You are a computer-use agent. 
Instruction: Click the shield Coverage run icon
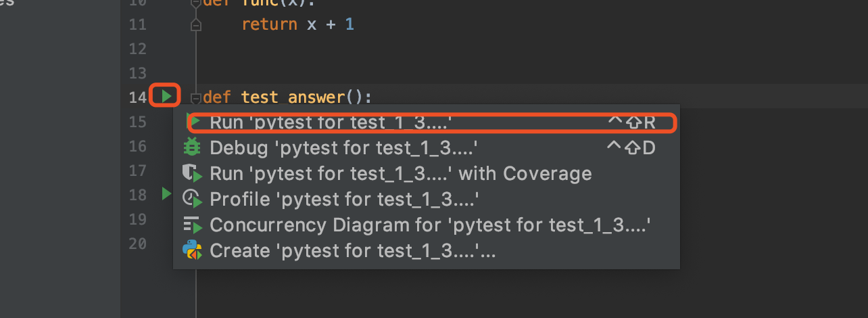193,173
